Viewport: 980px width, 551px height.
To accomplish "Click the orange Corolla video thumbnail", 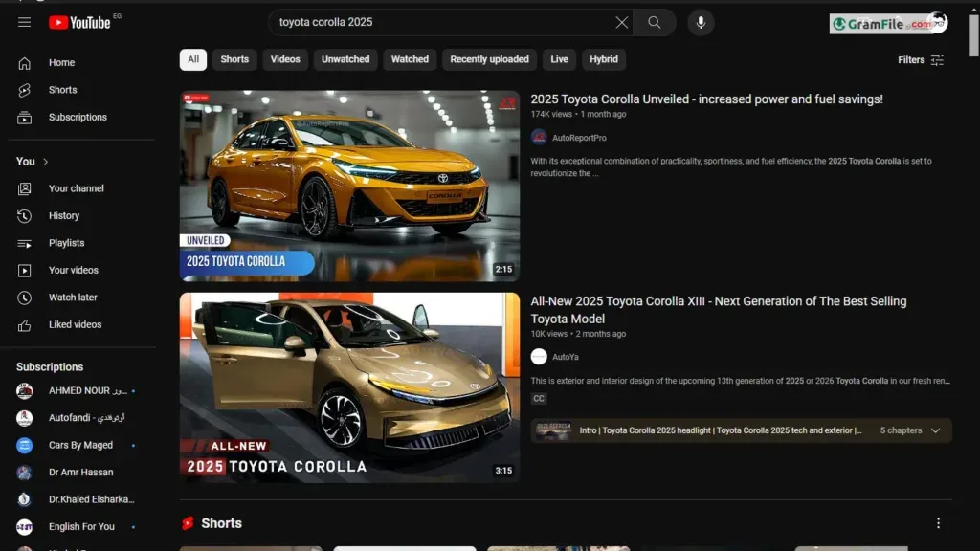I will 349,187.
